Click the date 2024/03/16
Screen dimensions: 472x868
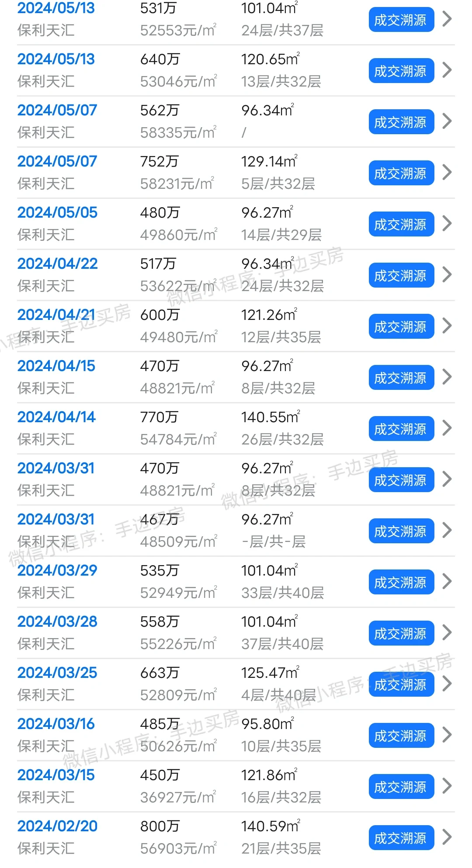[56, 724]
